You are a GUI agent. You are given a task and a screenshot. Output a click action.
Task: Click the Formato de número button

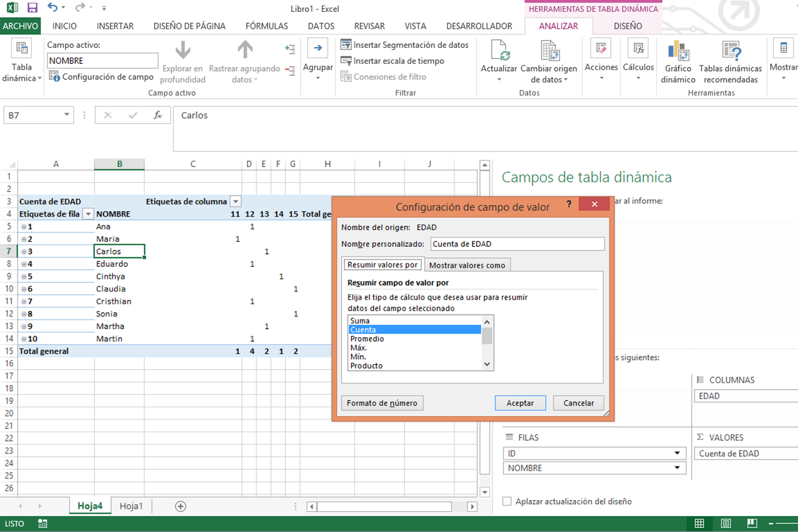coord(382,403)
